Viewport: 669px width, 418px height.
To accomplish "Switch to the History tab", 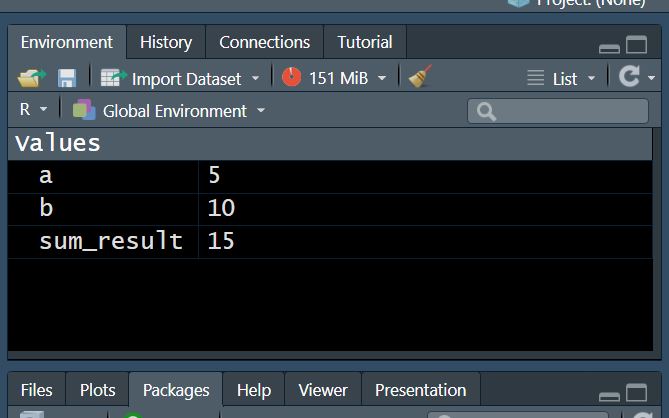I will point(166,42).
